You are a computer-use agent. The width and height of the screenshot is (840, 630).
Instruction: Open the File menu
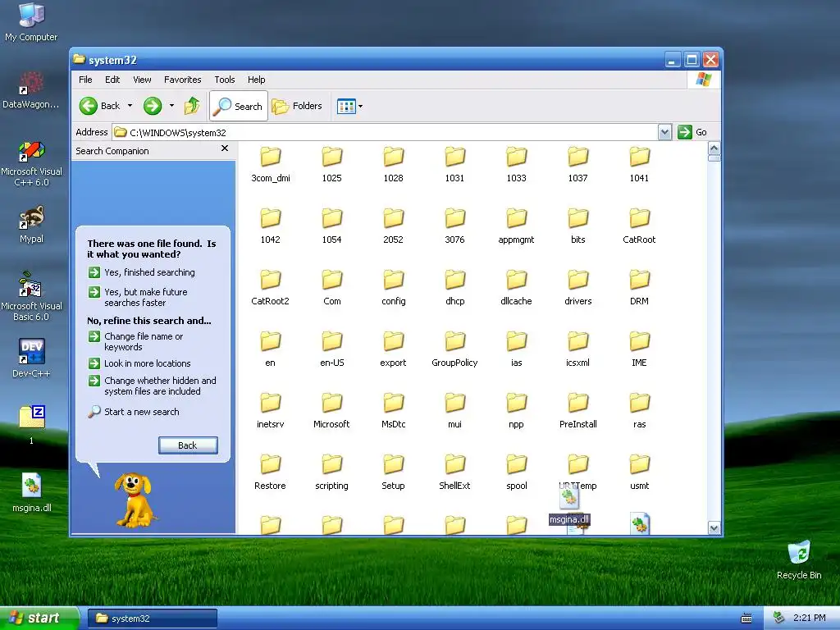click(85, 80)
